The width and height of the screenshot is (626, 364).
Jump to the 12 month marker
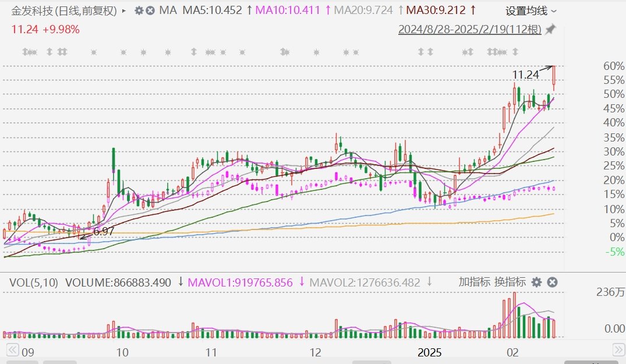316,352
